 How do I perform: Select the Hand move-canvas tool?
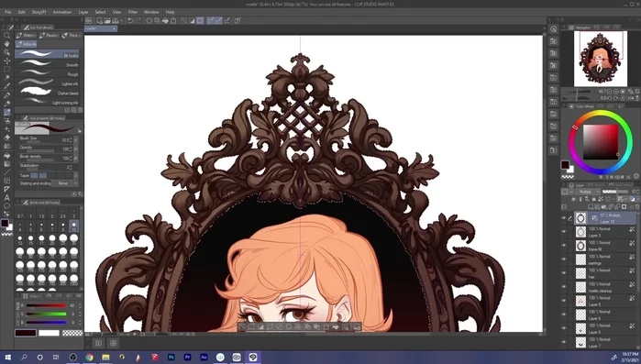pos(7,44)
